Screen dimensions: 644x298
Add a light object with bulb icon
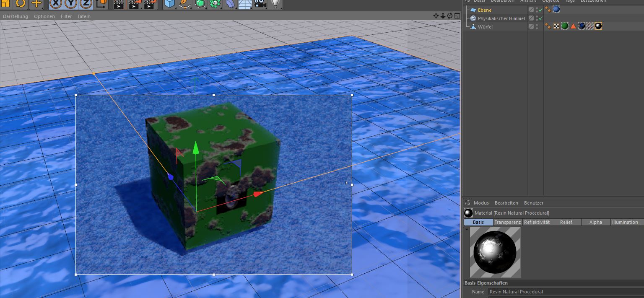point(275,4)
